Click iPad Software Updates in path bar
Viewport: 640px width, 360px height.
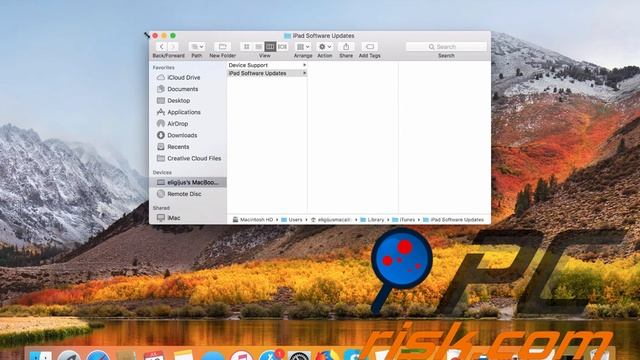(x=453, y=220)
